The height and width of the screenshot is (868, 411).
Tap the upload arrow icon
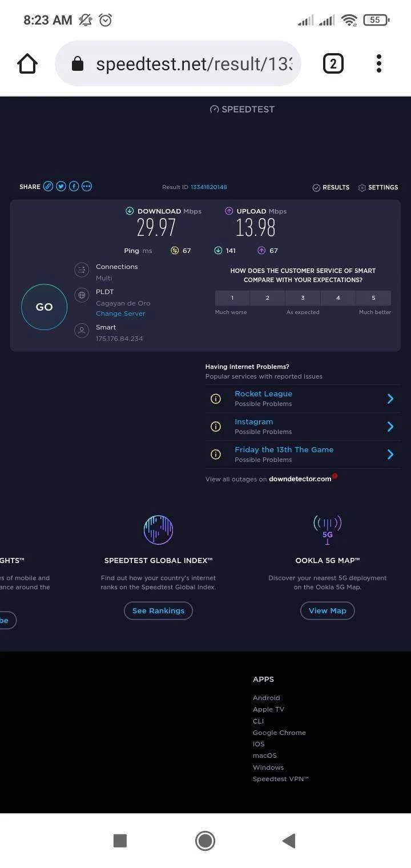click(229, 211)
